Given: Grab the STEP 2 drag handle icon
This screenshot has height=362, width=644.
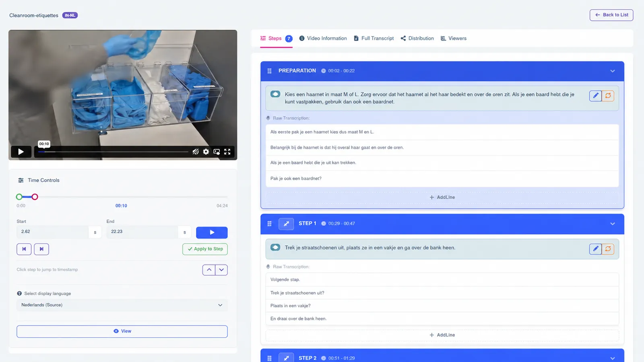Looking at the screenshot, I should pos(270,358).
